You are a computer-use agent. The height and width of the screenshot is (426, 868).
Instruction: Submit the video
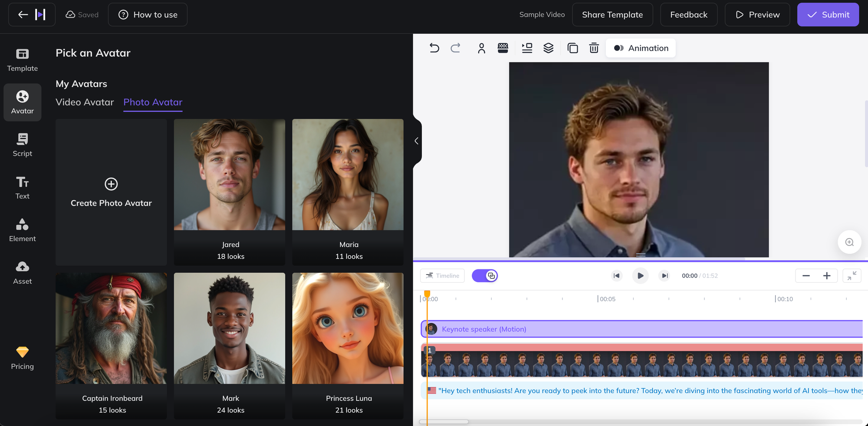click(828, 15)
